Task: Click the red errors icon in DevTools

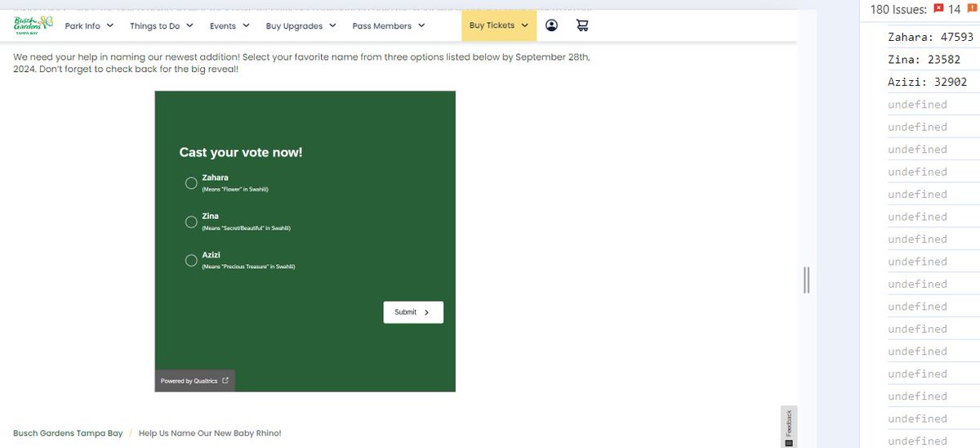Action: click(938, 9)
